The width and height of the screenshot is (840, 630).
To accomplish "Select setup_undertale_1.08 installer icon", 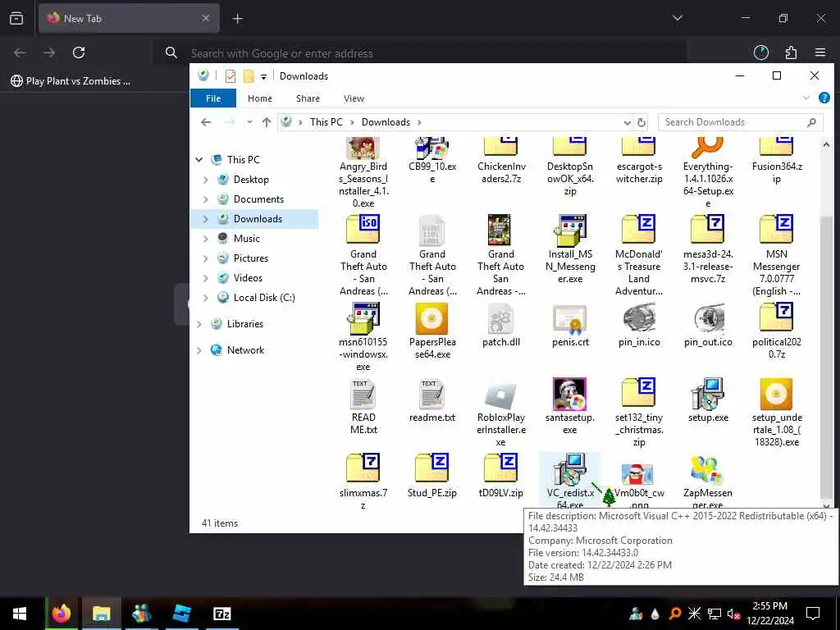I will (x=776, y=394).
